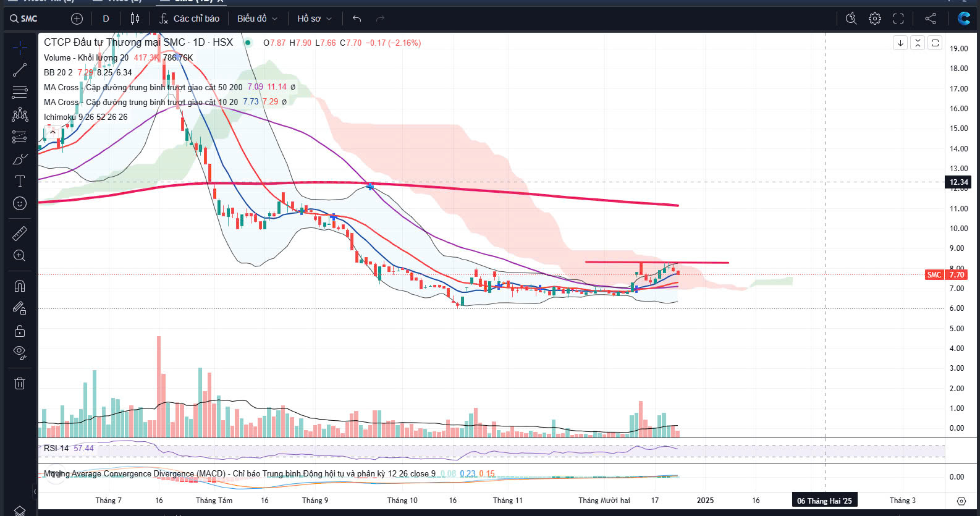
Task: Select the trend line drawing tool
Action: click(20, 70)
